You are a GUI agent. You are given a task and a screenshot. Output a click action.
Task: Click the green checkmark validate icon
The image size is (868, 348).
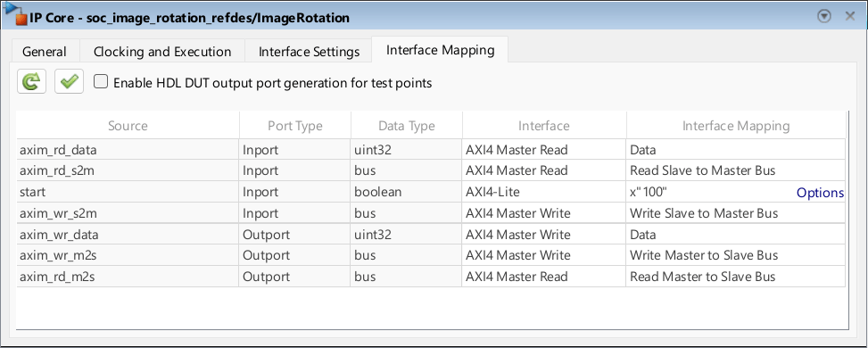click(x=70, y=82)
